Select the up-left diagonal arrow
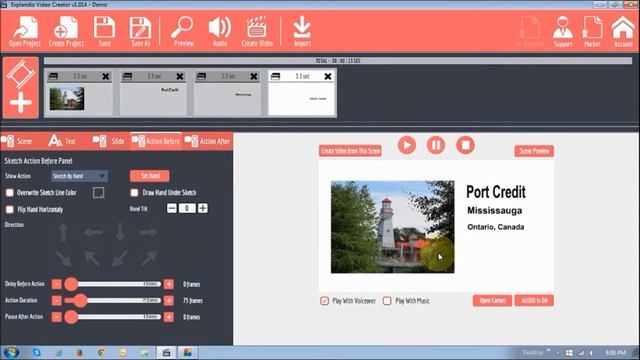Image resolution: width=640 pixels, height=360 pixels. (x=92, y=258)
